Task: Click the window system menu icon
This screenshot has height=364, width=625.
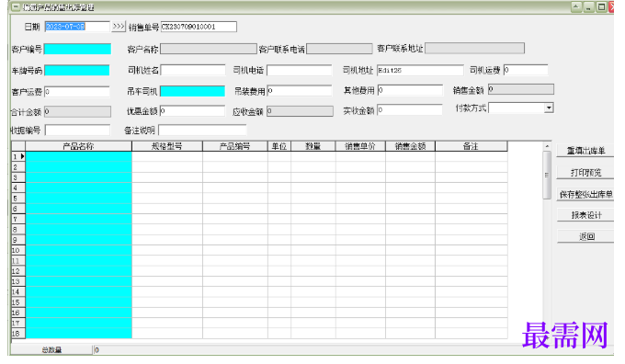Action: [16, 7]
